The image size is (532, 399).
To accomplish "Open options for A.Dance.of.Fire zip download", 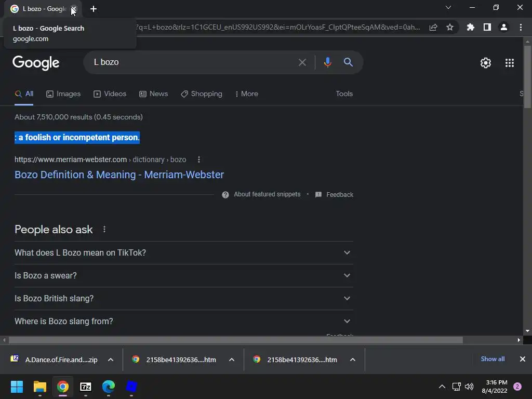I will click(111, 360).
